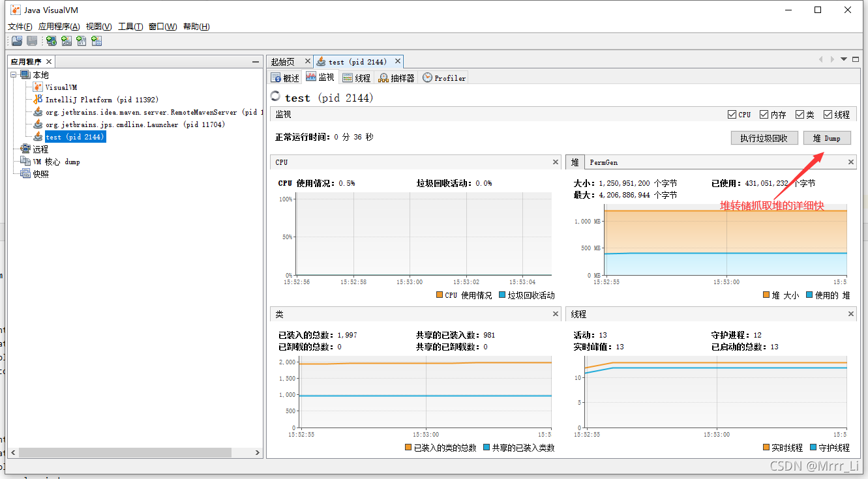Click orange CPU 使用情况 legend swatch
The height and width of the screenshot is (479, 868).
pyautogui.click(x=439, y=295)
